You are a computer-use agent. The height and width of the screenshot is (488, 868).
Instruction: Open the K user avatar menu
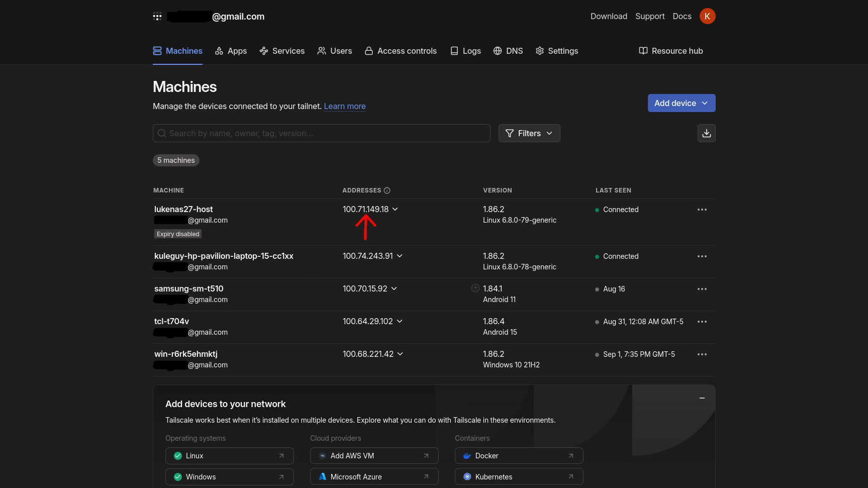[x=707, y=16]
